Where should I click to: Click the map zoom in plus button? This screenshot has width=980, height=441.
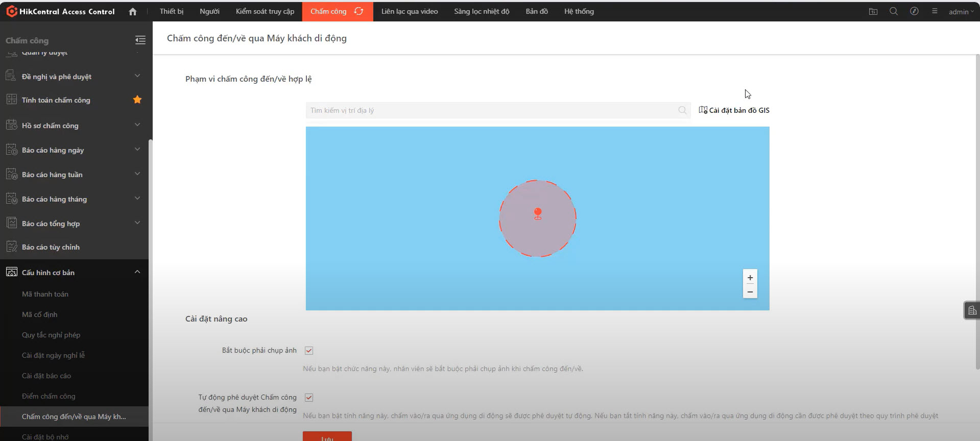tap(750, 278)
